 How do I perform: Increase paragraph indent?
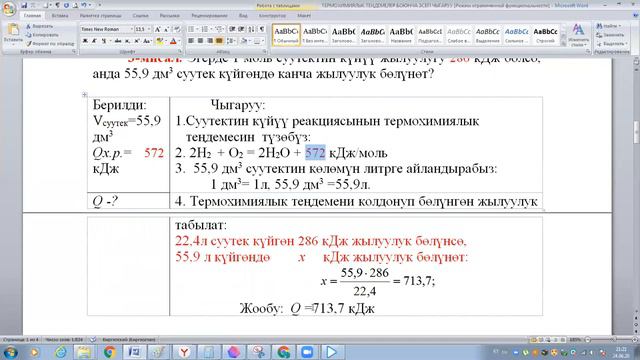click(x=241, y=29)
